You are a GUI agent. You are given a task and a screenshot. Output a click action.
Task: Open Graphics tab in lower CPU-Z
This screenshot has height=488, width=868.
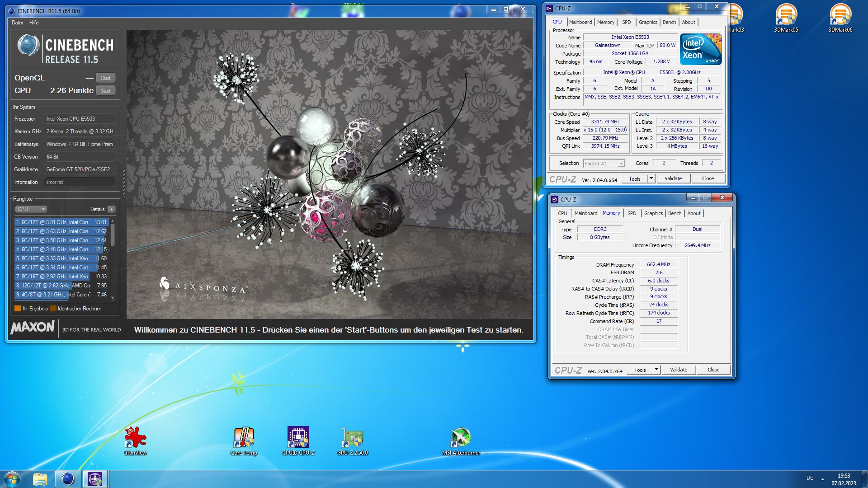(654, 213)
